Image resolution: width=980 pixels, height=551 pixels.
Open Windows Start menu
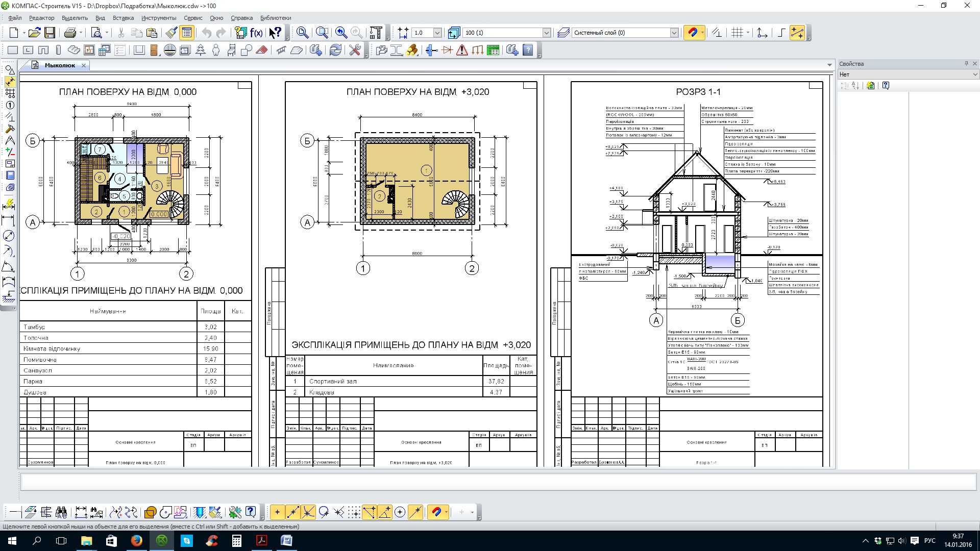click(12, 541)
